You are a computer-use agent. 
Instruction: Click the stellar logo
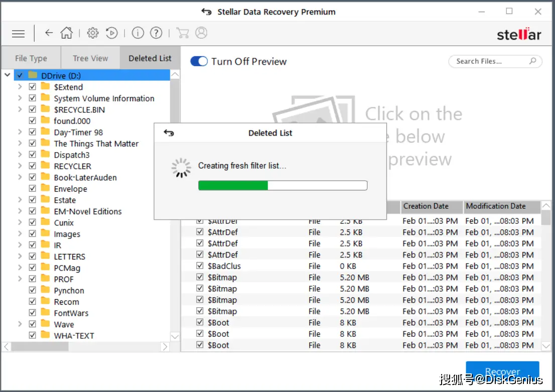[519, 34]
